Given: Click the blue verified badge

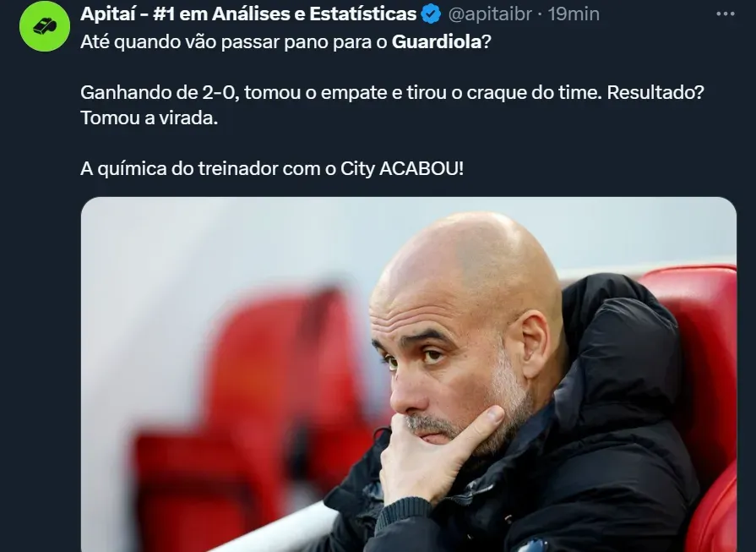Looking at the screenshot, I should [x=431, y=14].
